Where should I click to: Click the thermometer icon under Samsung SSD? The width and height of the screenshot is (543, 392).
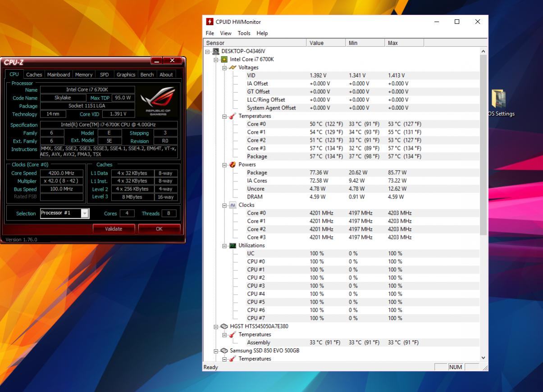(233, 359)
